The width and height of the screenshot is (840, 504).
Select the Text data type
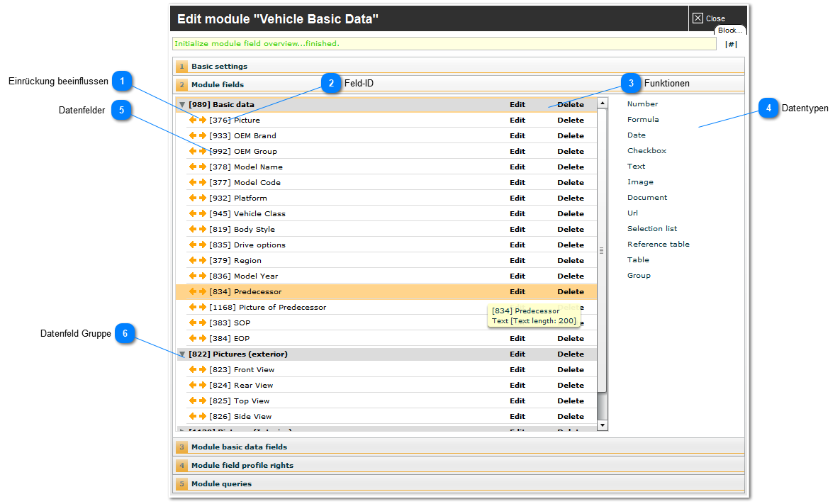(636, 166)
